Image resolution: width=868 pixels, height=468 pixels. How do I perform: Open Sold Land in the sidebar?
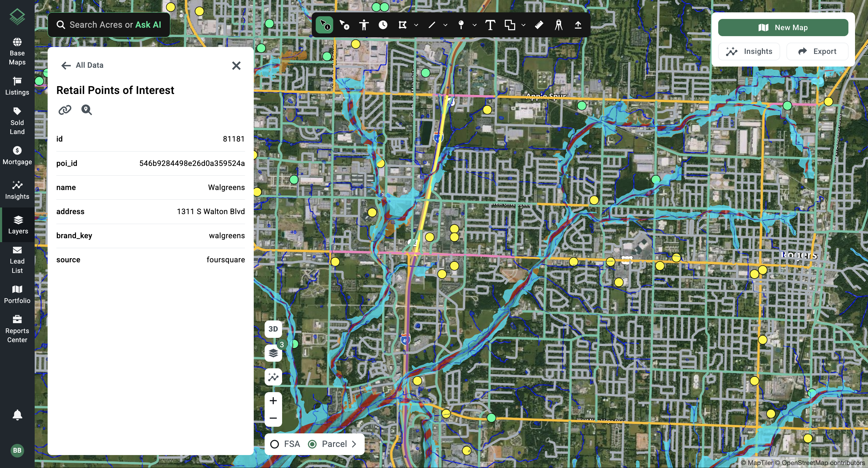(17, 121)
